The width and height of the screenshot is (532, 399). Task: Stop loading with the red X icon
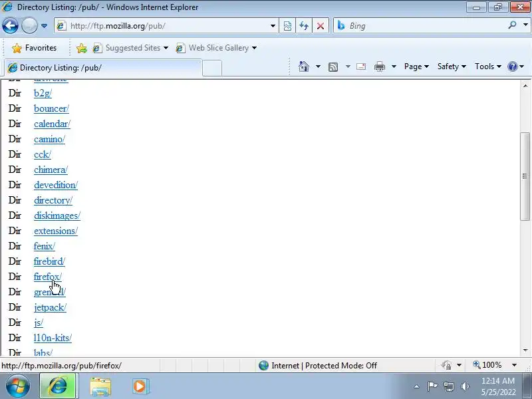point(321,26)
